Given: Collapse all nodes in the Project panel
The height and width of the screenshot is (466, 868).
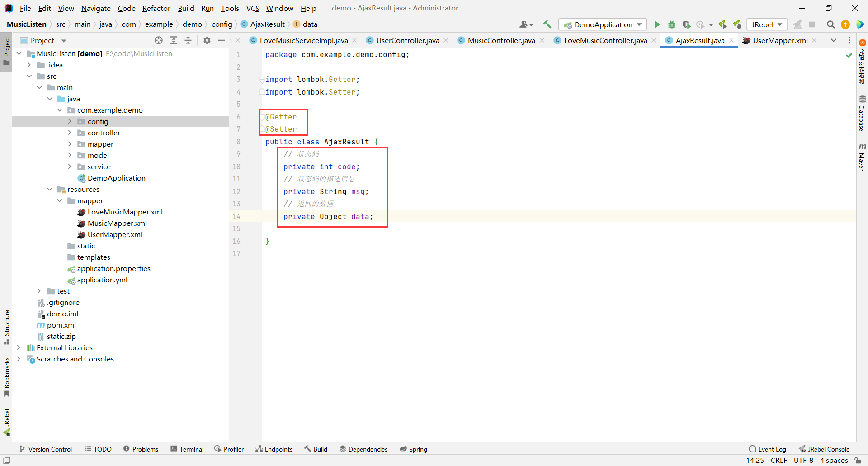Looking at the screenshot, I should [188, 40].
